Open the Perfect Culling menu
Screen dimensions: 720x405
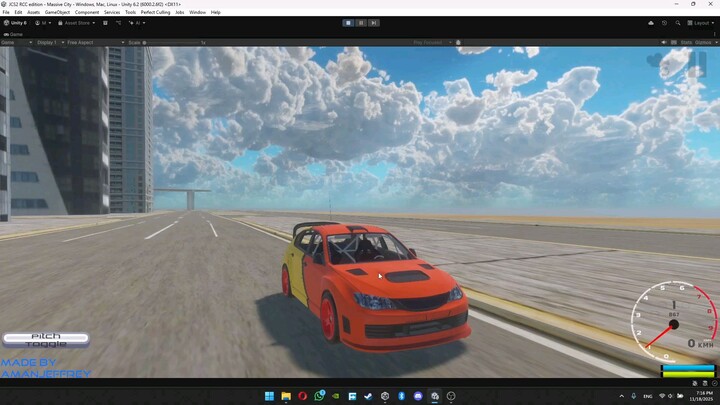[x=155, y=12]
